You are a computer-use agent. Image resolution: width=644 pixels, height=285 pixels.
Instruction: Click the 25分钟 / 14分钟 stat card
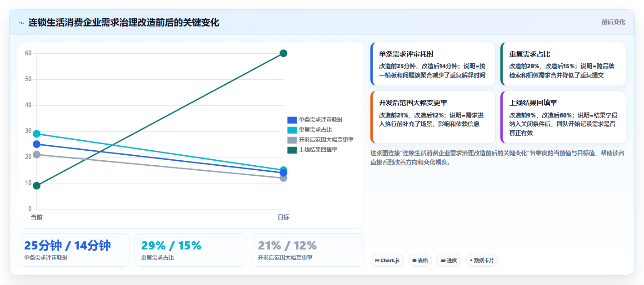[74, 250]
